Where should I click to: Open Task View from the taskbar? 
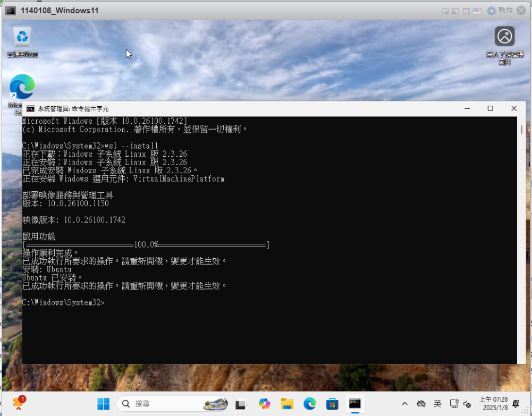coord(241,404)
